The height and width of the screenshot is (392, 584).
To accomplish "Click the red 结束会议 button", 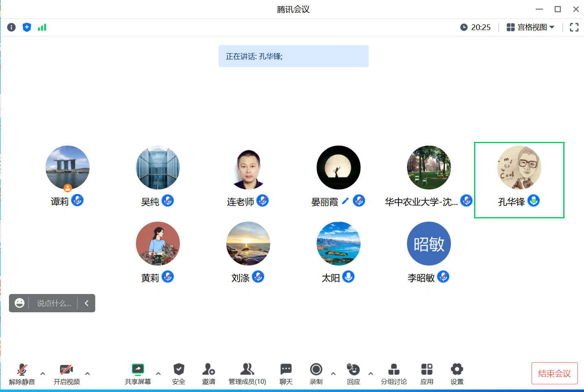I will pos(554,373).
